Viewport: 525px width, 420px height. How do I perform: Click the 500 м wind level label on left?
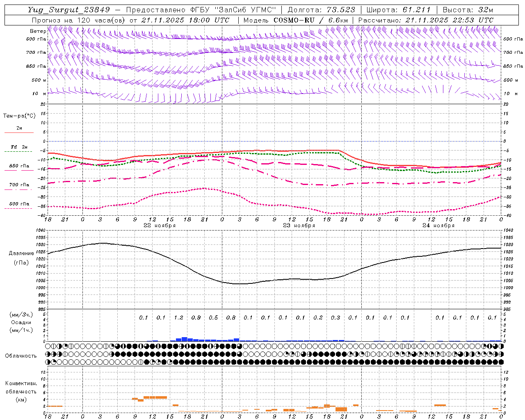[x=39, y=80]
